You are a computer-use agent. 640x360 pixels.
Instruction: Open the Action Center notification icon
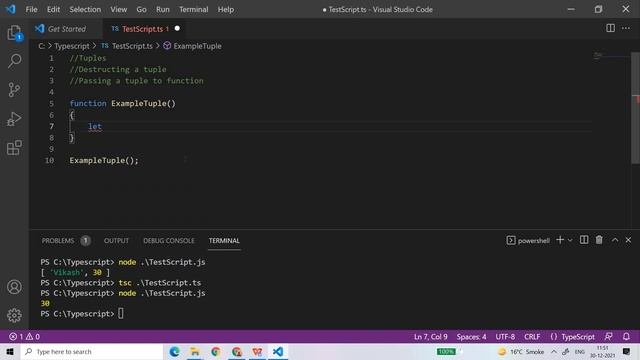click(x=627, y=351)
